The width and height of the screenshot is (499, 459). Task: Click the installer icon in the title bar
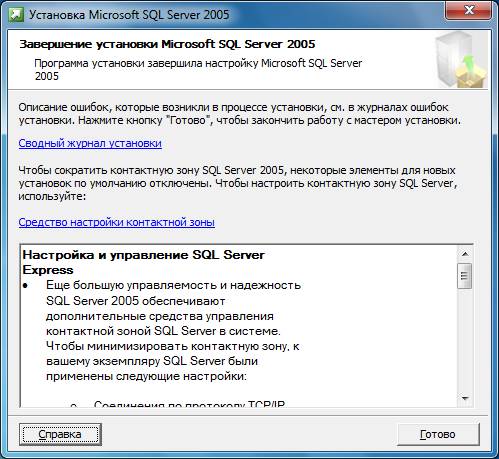point(16,15)
